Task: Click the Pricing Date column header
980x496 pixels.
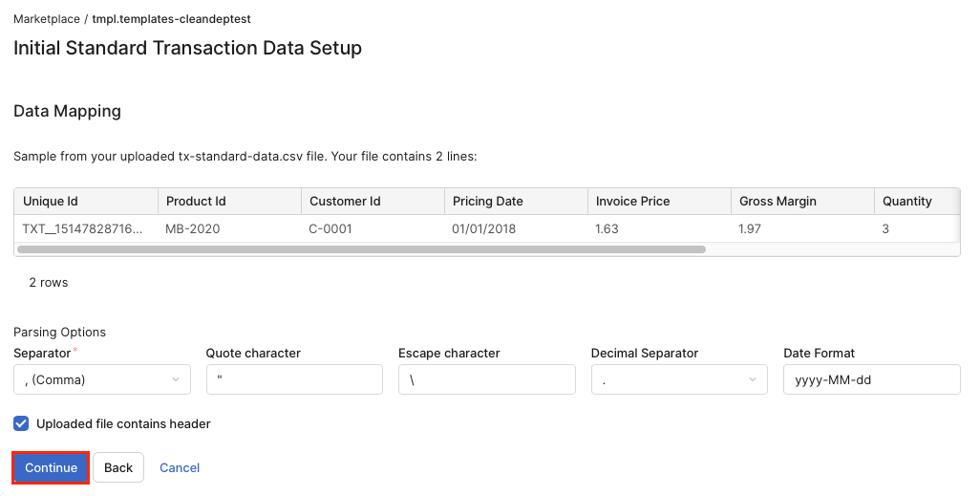Action: [x=516, y=201]
